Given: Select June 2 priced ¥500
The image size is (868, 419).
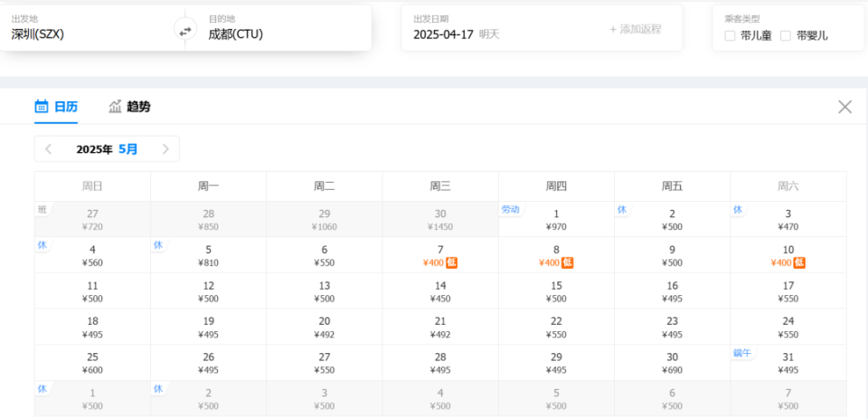Looking at the screenshot, I should click(x=209, y=398).
